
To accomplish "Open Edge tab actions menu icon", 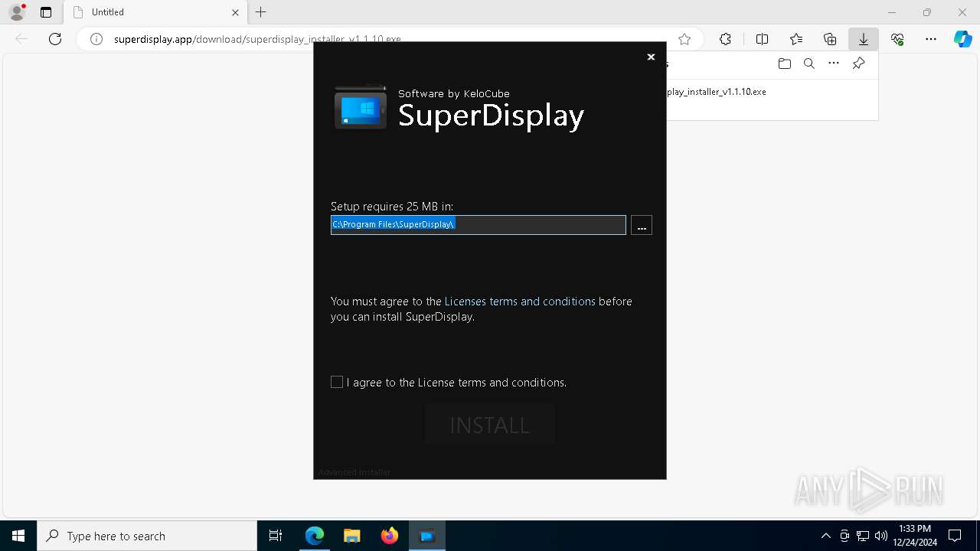I will [46, 12].
